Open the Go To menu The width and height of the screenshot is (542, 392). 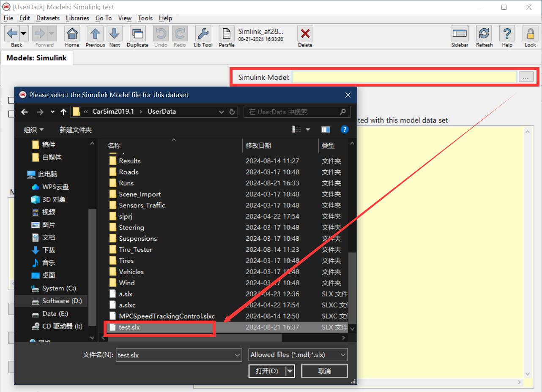click(104, 18)
